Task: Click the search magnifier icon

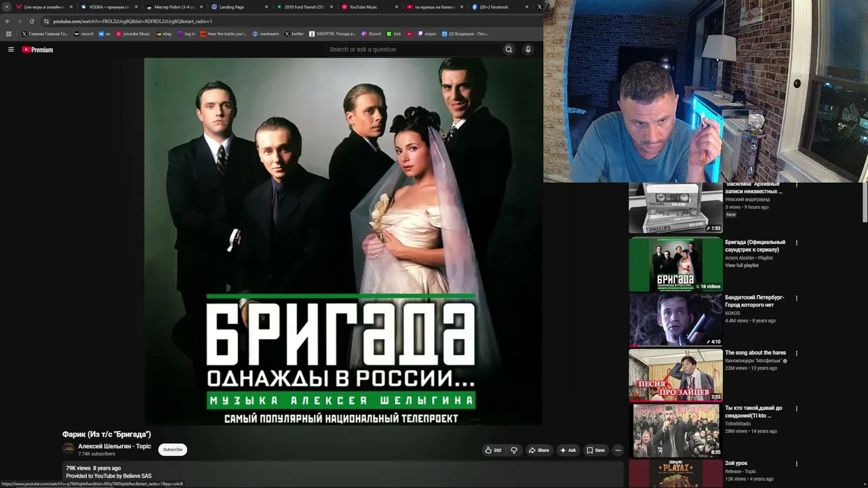Action: (x=509, y=49)
